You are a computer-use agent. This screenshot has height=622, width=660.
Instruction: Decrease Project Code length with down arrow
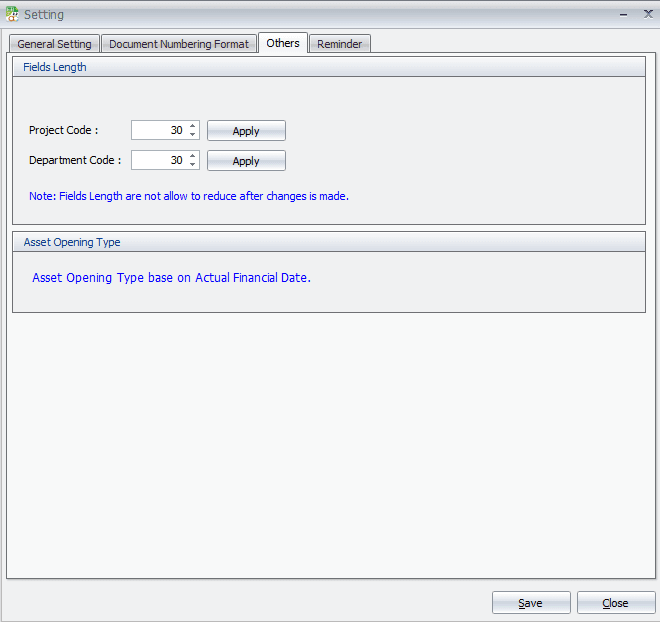click(192, 135)
